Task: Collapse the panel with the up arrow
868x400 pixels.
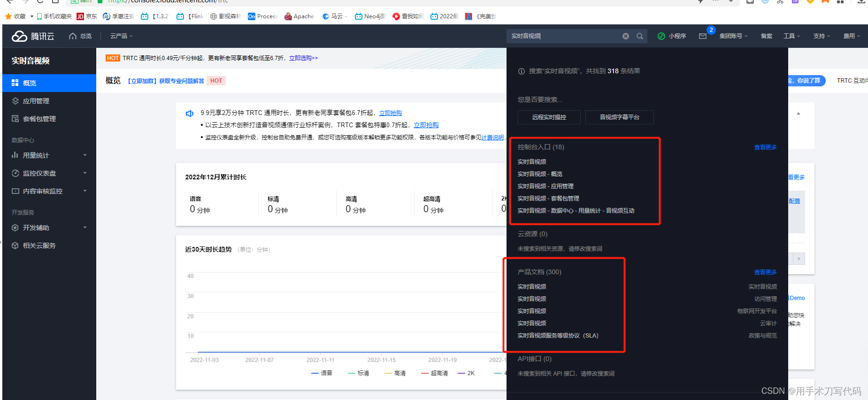Action: (799, 114)
